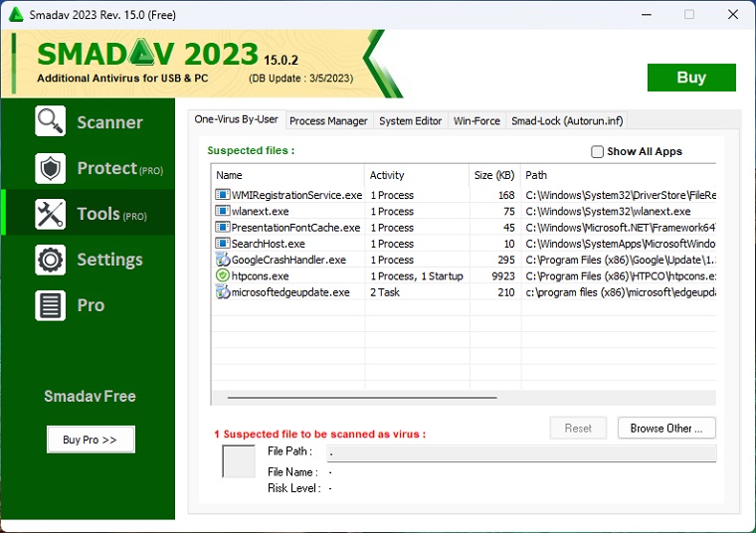756x533 pixels.
Task: Click the htpcons.exe green shield icon
Action: [223, 275]
